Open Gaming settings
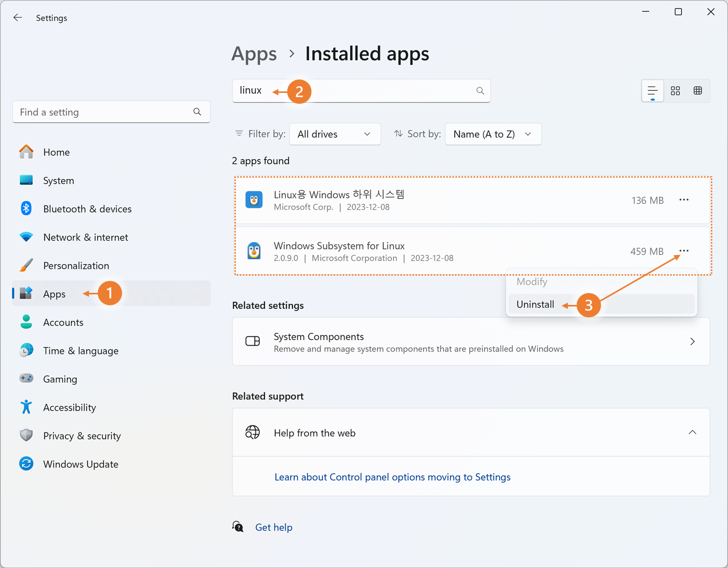The height and width of the screenshot is (568, 728). point(111,379)
